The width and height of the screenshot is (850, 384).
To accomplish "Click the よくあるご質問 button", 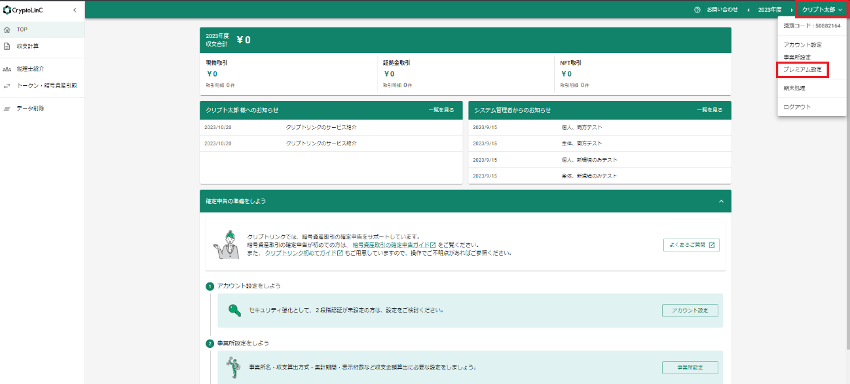I will pyautogui.click(x=691, y=245).
